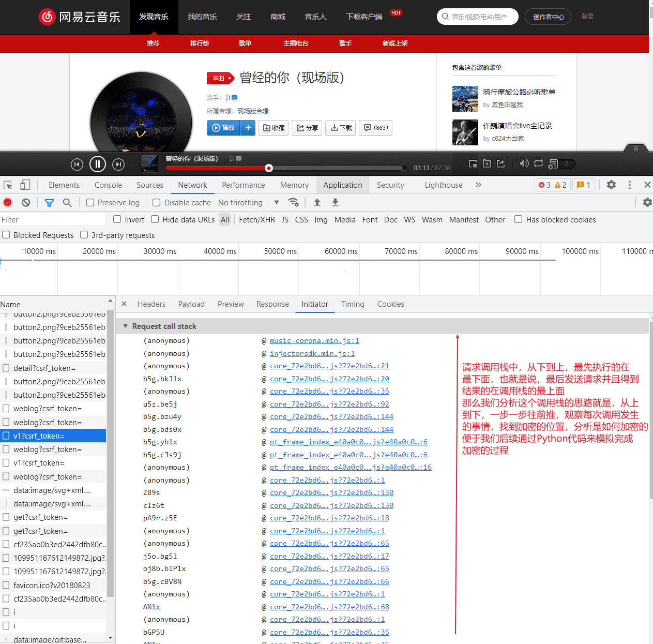The image size is (653, 644).
Task: Click the import HAR file upload icon
Action: pyautogui.click(x=317, y=202)
